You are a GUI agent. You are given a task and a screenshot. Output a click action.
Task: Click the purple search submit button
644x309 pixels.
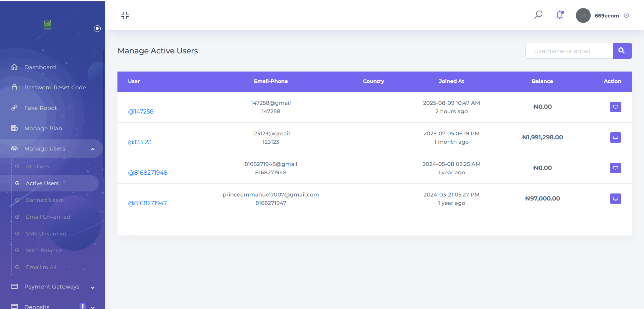coord(622,51)
